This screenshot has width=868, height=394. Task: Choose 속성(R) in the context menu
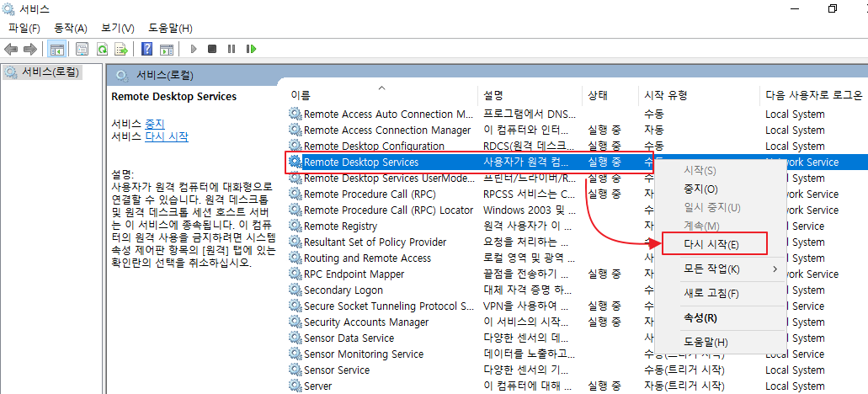(700, 318)
